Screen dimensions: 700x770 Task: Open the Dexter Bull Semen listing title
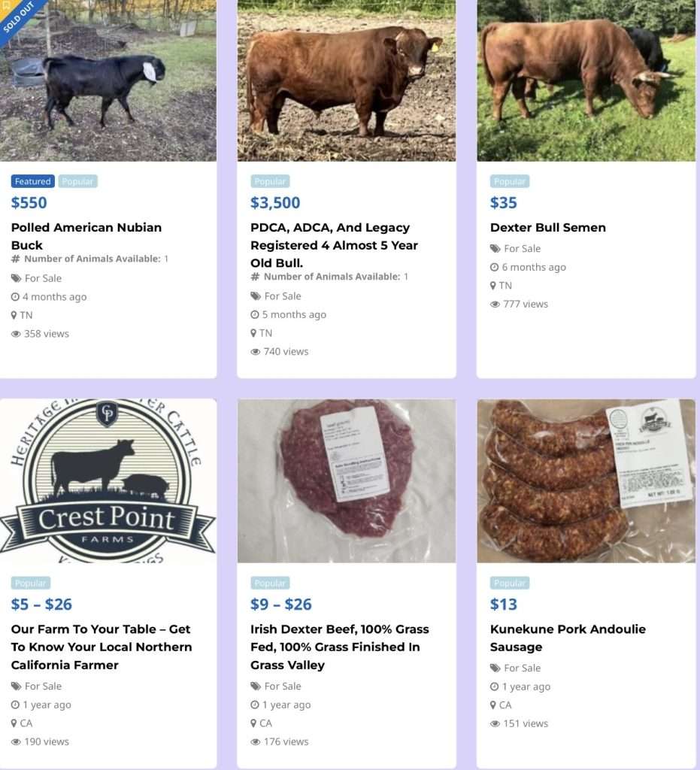click(547, 228)
